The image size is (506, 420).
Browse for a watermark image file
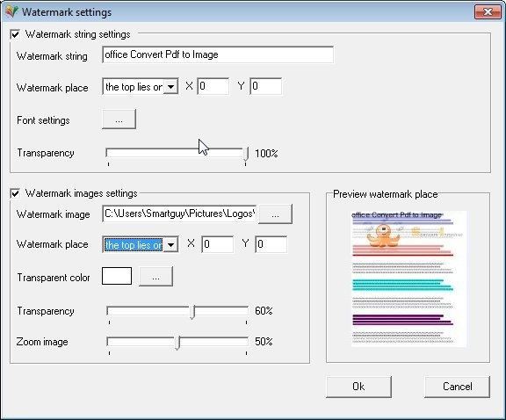275,214
